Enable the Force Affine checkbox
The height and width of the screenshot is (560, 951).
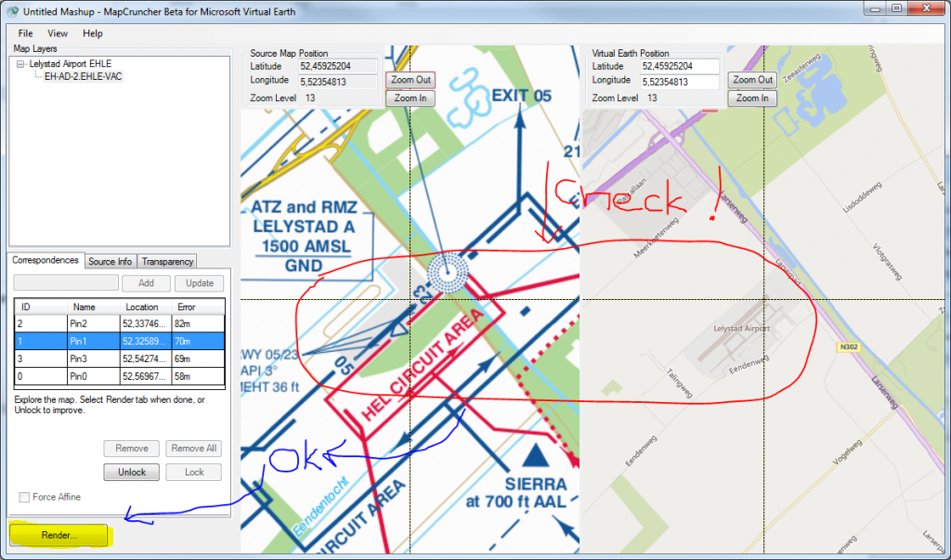point(22,497)
